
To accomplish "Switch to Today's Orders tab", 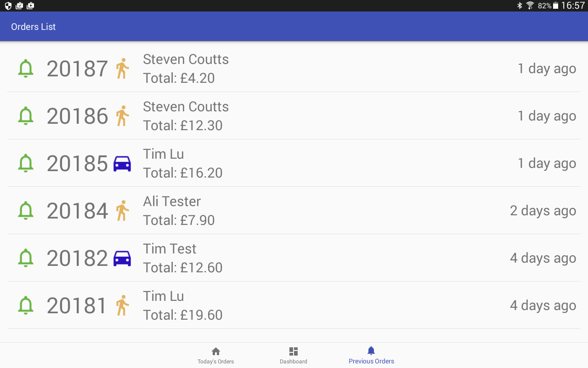I will coord(215,356).
